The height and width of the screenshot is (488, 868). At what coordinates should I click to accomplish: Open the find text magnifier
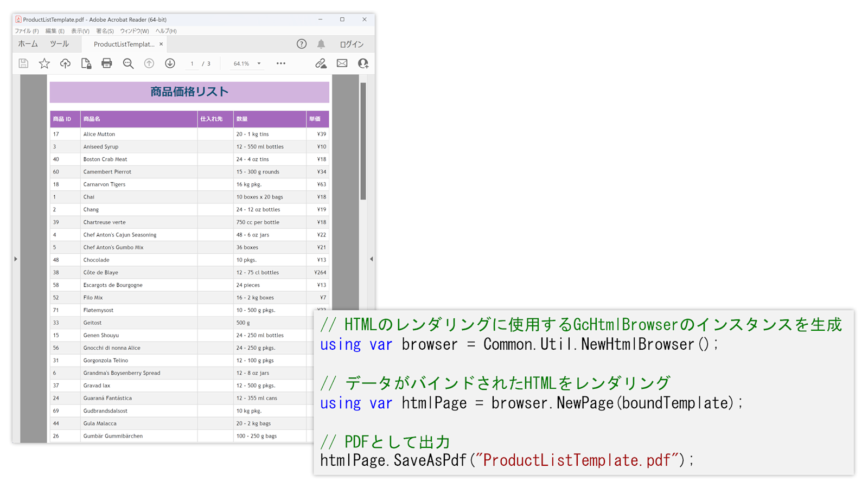128,63
